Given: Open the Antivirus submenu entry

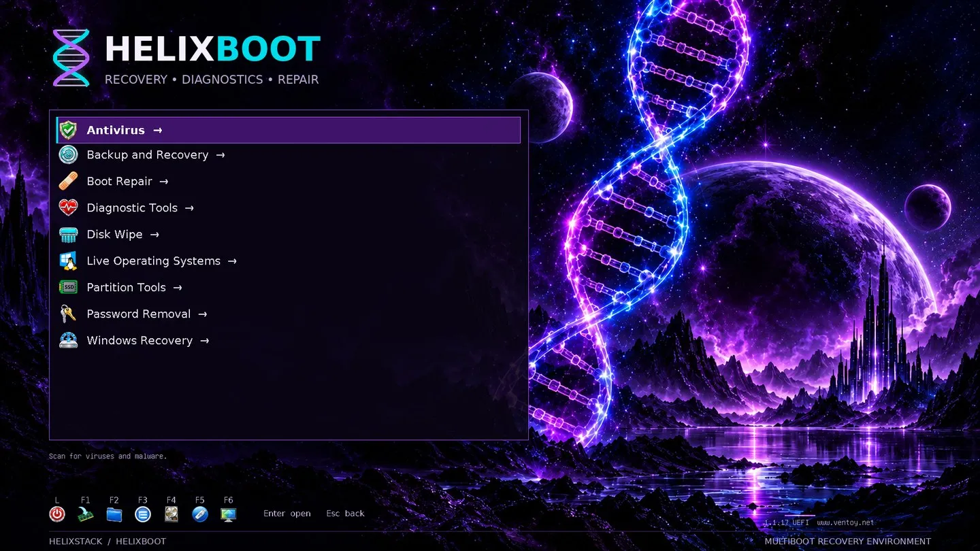Looking at the screenshot, I should coord(289,130).
